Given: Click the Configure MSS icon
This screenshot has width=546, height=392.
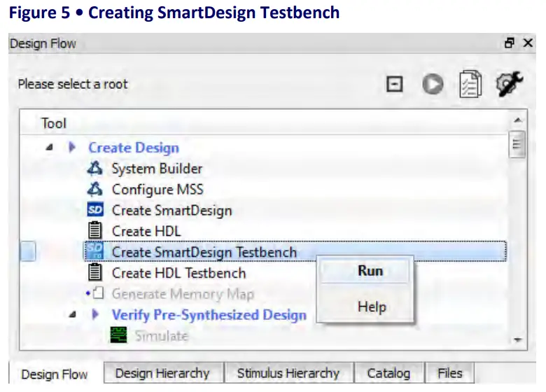Looking at the screenshot, I should (x=94, y=190).
